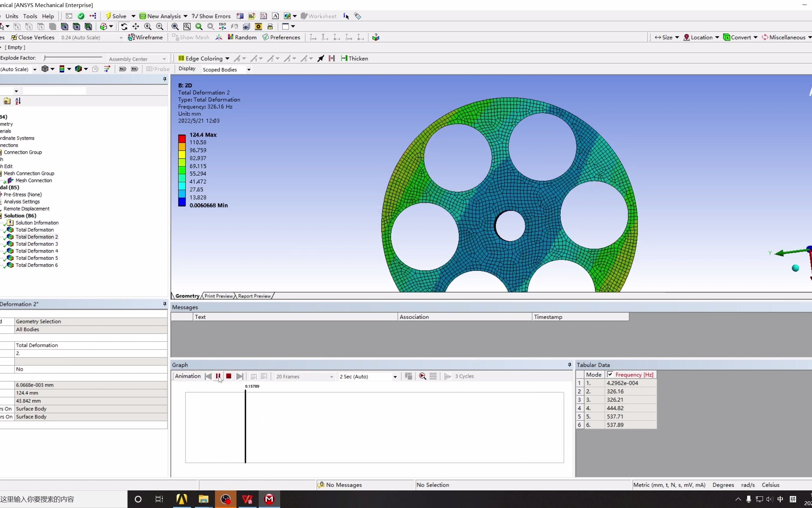Toggle the Frequency [Hz] column checkbox

pos(610,375)
